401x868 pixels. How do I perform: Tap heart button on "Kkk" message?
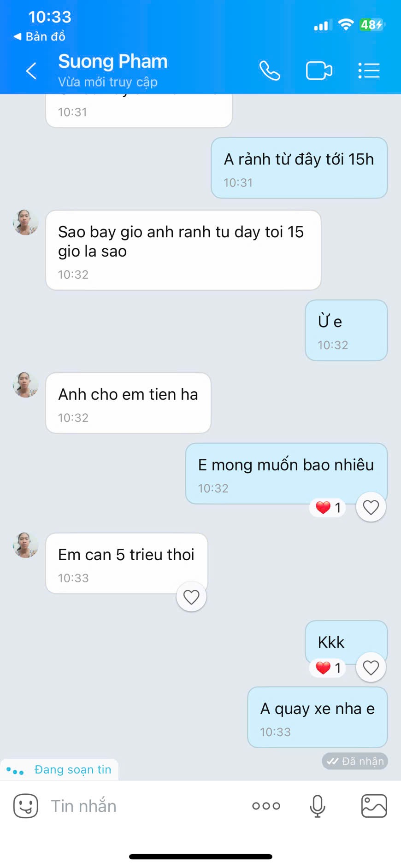pyautogui.click(x=371, y=667)
